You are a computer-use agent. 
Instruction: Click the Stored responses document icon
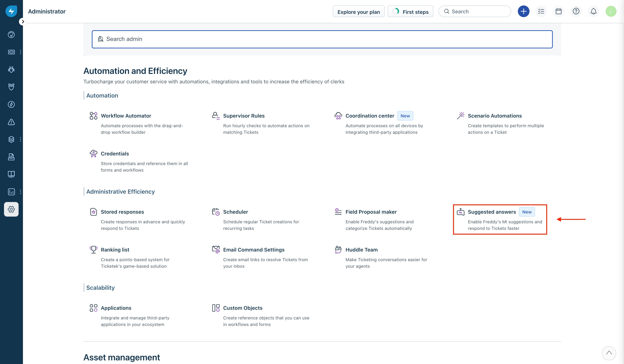93,212
